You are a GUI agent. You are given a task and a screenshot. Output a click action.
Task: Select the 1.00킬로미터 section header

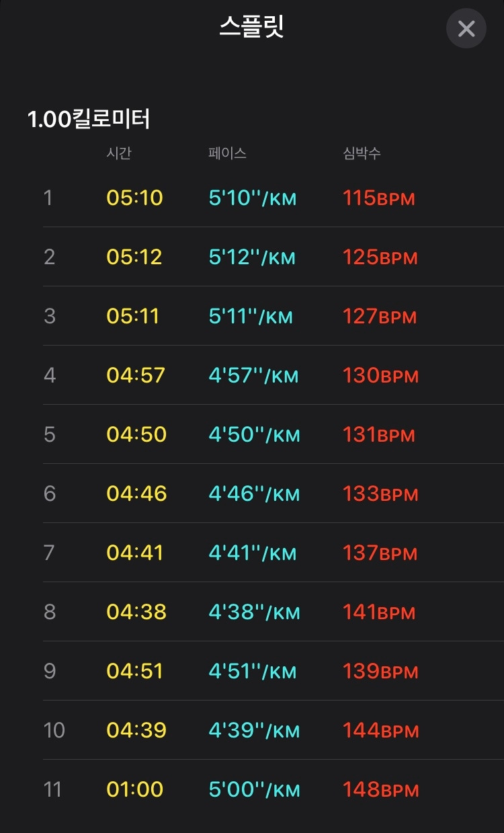[89, 119]
